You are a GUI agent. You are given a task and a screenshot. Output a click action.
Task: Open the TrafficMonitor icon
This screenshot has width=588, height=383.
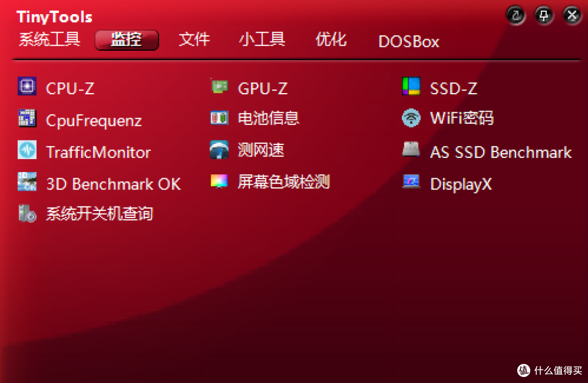point(27,150)
